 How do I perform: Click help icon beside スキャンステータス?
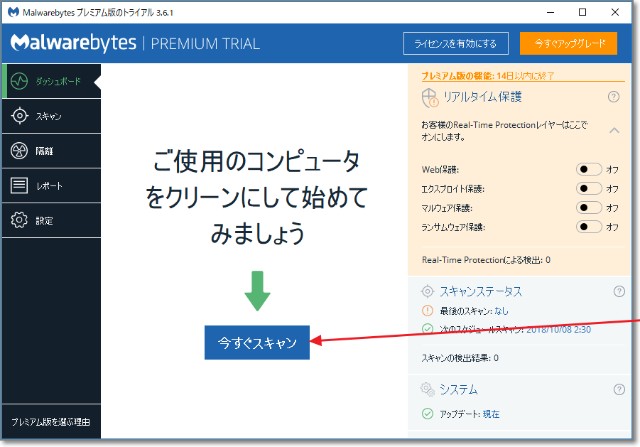[618, 291]
